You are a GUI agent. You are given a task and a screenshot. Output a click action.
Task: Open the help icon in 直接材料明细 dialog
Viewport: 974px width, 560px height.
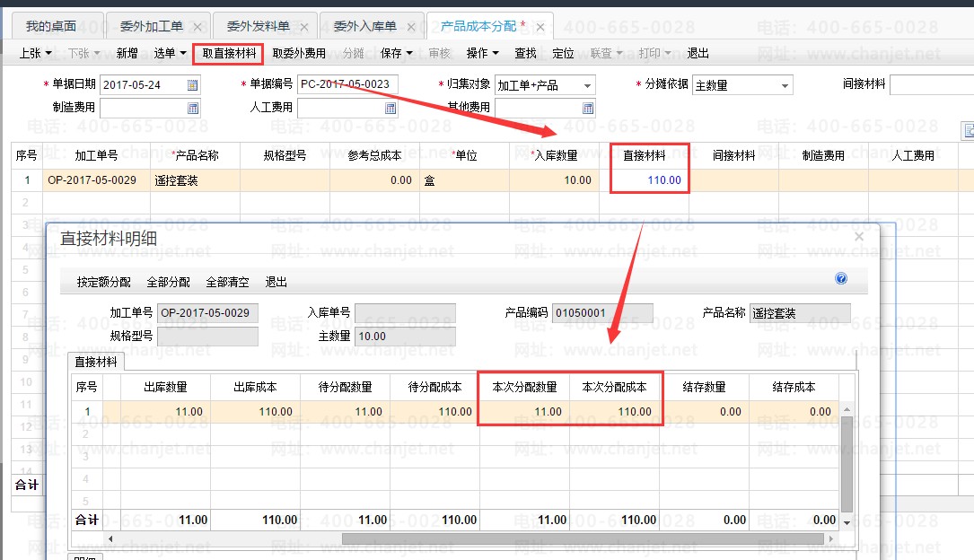[x=841, y=279]
